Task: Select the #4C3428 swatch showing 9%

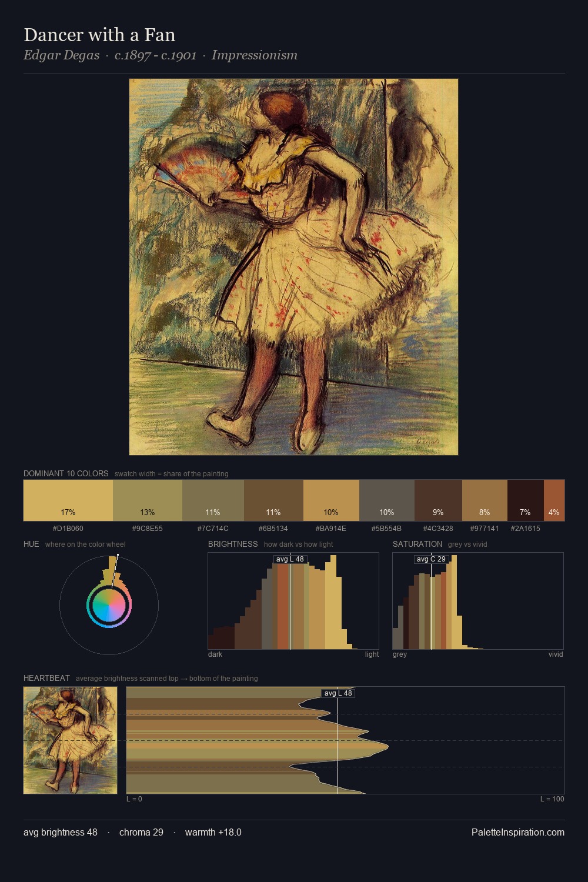Action: point(438,500)
